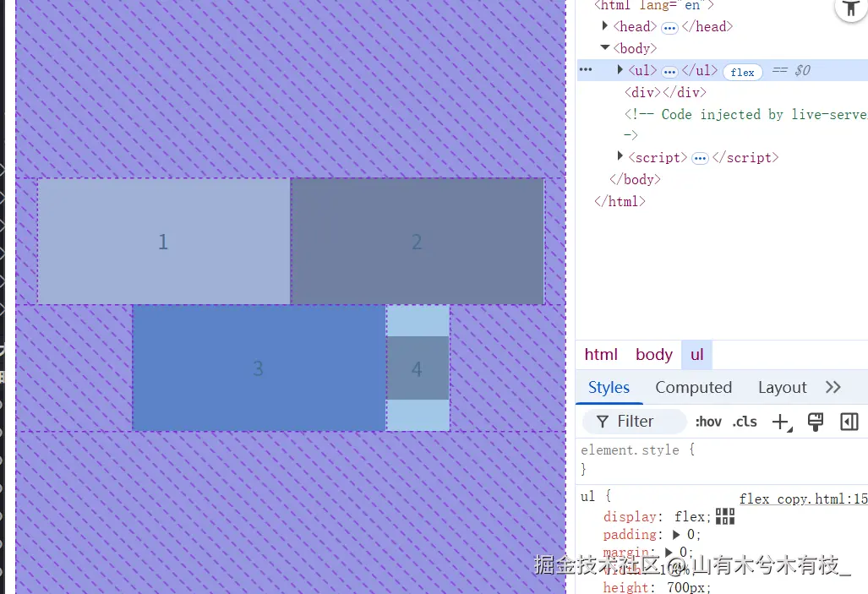Select body in the breadcrumb bar
Viewport: 868px width, 594px height.
point(654,354)
